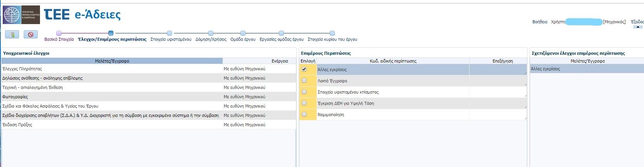Viewport: 644px width, 167px height.
Task: Check the Λοιπά Έγγραφα checkbox
Action: (x=304, y=80)
